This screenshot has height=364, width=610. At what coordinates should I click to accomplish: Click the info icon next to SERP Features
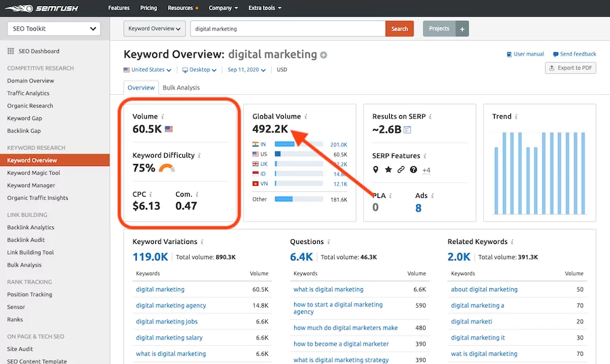tap(425, 155)
